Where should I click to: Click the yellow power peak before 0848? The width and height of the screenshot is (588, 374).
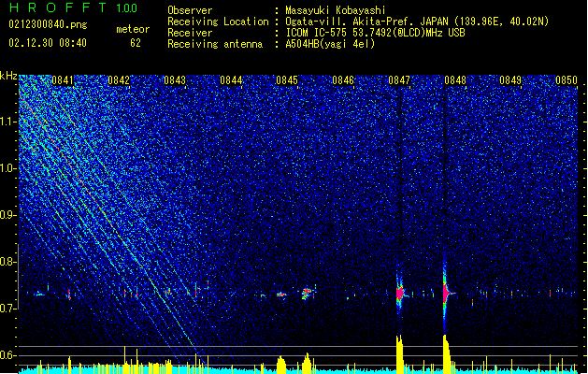(x=447, y=353)
